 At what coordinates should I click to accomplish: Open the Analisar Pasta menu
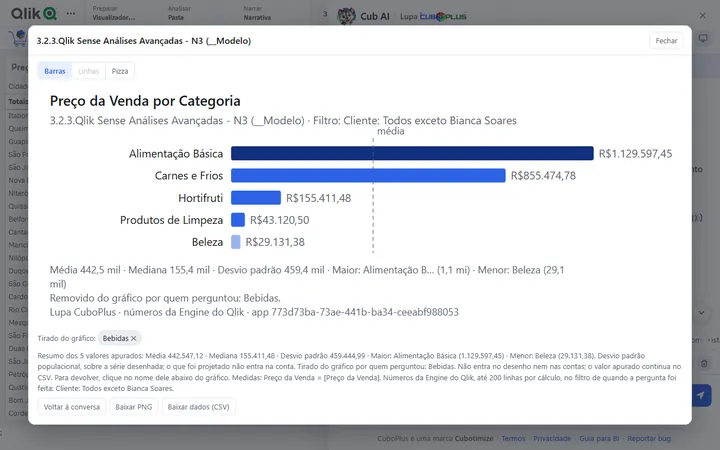[179, 13]
